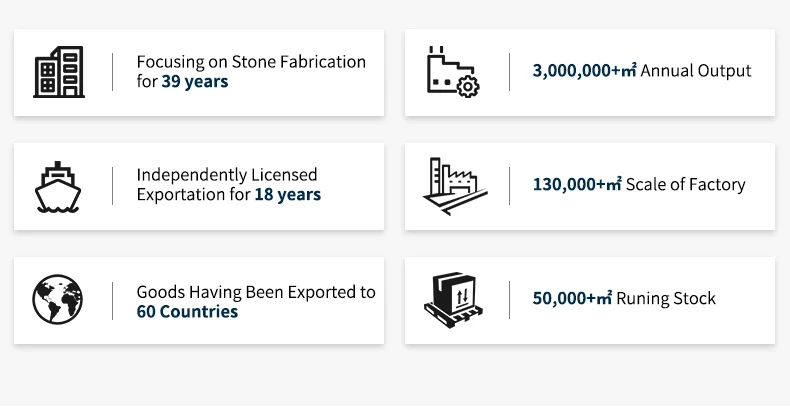The image size is (790, 408).
Task: Open the Focusing on Stone Fabrication card
Action: tap(199, 73)
